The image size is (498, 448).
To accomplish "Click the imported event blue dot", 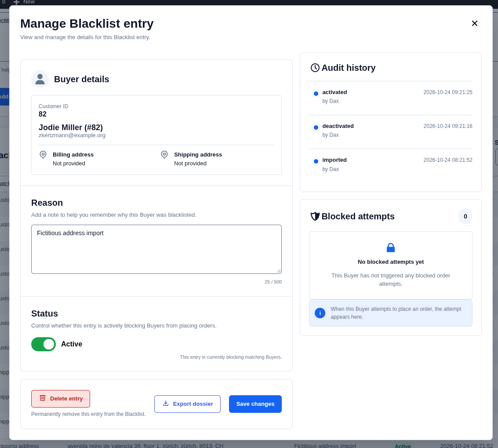I will [316, 161].
